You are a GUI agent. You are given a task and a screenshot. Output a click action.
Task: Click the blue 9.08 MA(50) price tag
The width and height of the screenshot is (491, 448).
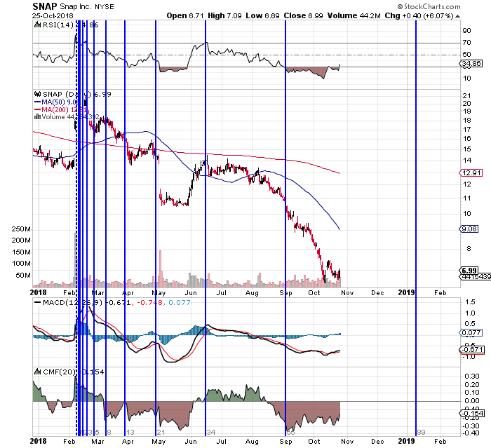tap(469, 229)
